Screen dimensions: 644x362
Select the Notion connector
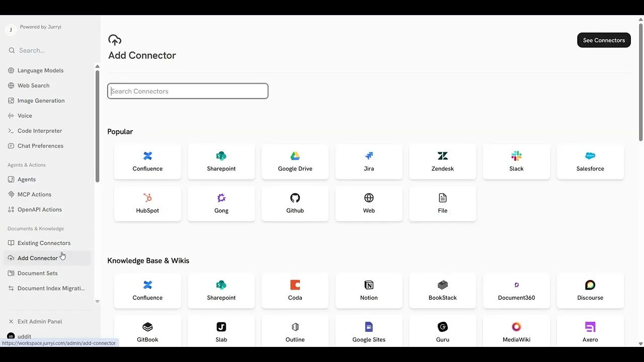369,291
